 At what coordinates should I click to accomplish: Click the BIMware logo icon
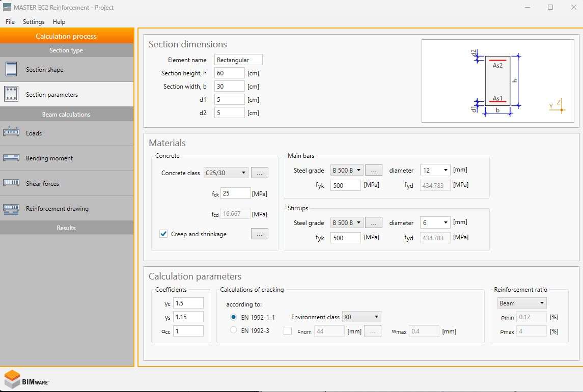pos(12,379)
